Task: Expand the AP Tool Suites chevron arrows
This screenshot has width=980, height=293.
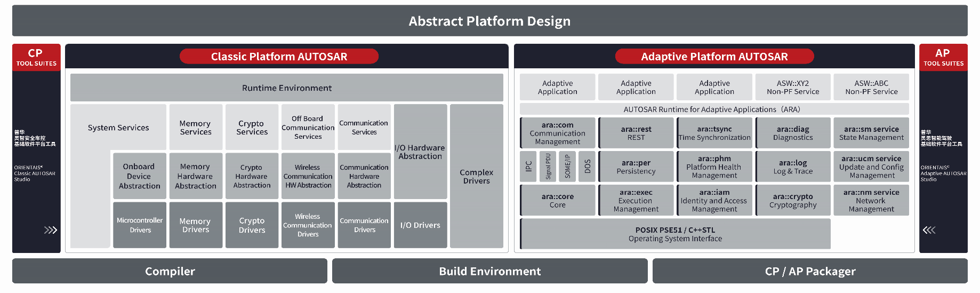Action: click(929, 230)
